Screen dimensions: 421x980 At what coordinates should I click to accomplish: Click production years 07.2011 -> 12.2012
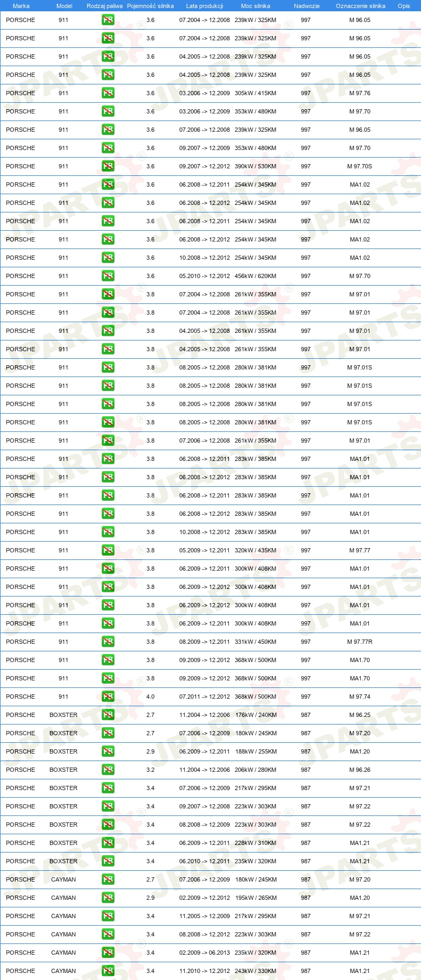(x=205, y=697)
